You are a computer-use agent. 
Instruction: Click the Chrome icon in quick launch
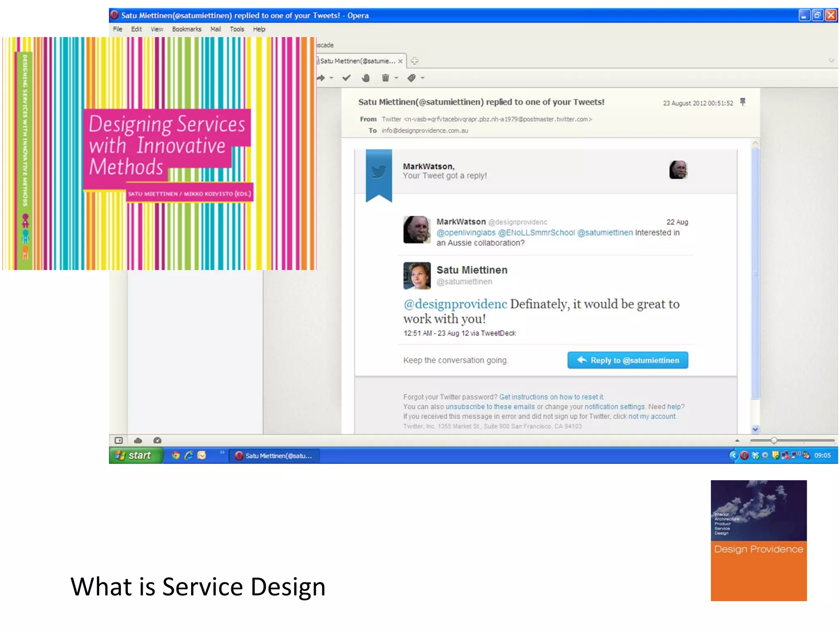[x=176, y=455]
